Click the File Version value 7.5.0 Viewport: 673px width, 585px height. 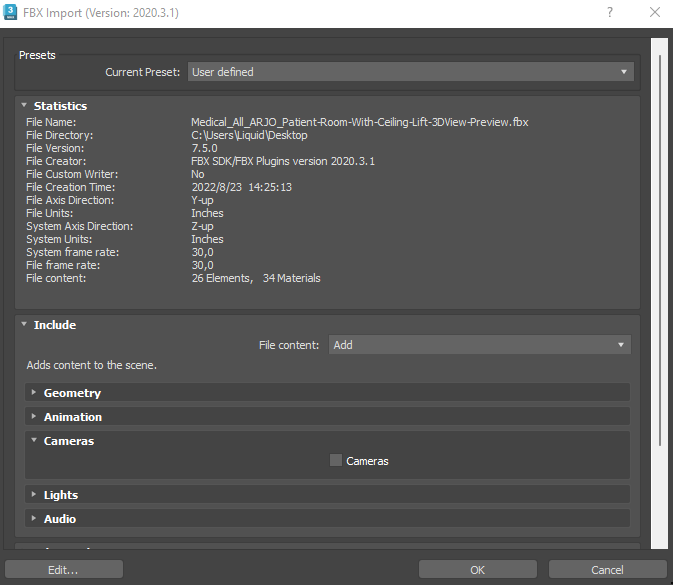pos(204,148)
